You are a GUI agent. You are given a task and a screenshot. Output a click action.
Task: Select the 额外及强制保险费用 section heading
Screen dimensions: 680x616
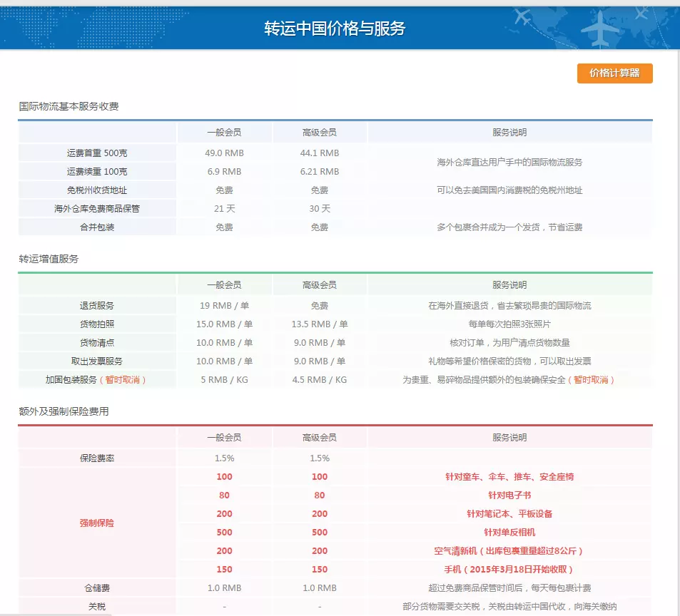pyautogui.click(x=64, y=411)
